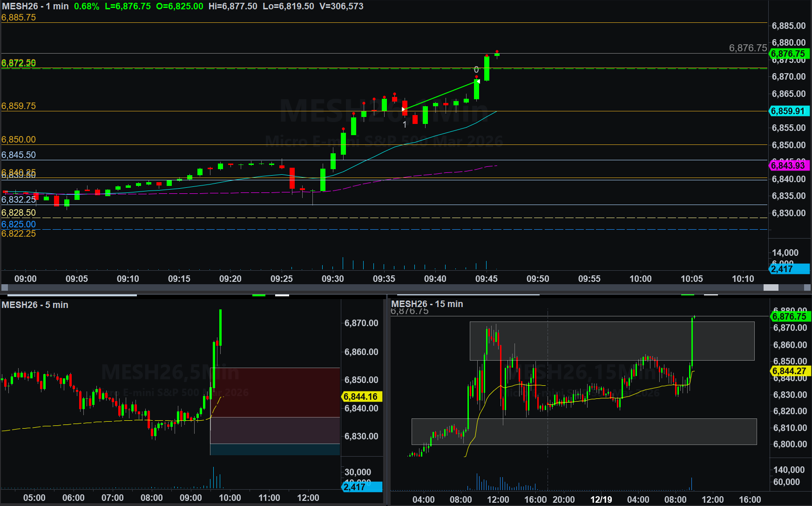Viewport: 812px width, 506px height.
Task: Select the 6,885.75 orange price level label
Action: [x=19, y=17]
